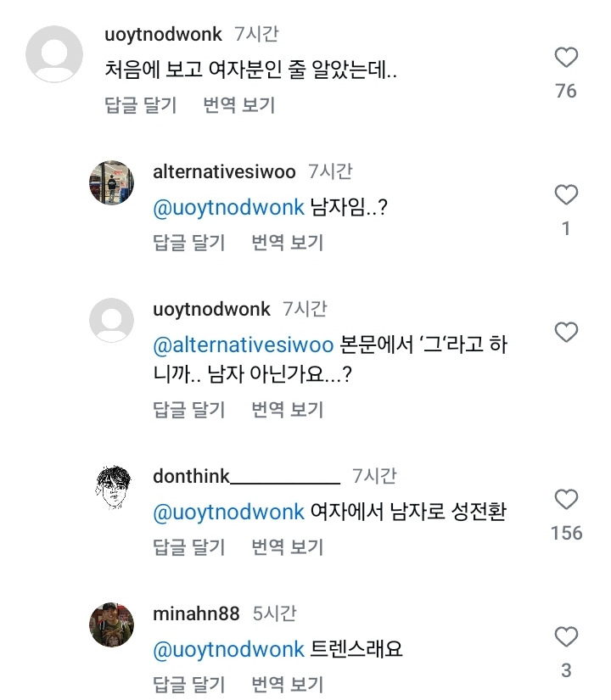Like the donthink reply with 156 likes
Viewport: 611px width, 700px height.
click(x=566, y=499)
